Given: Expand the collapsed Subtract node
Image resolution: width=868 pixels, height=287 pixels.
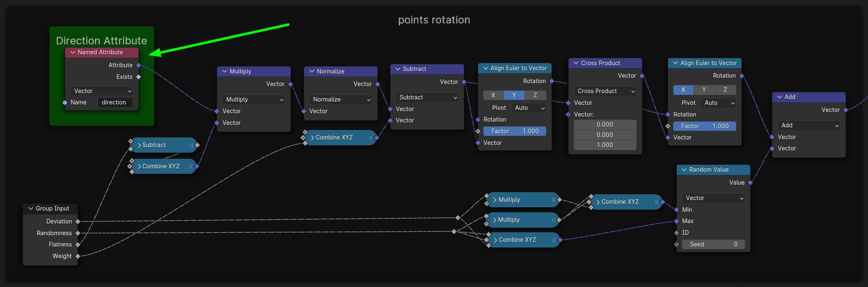Looking at the screenshot, I should (x=139, y=145).
